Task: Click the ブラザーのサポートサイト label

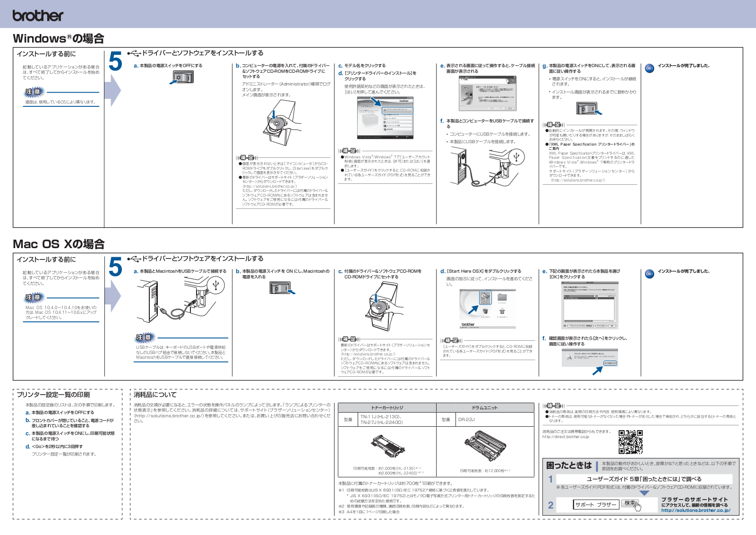Action: pyautogui.click(x=695, y=500)
